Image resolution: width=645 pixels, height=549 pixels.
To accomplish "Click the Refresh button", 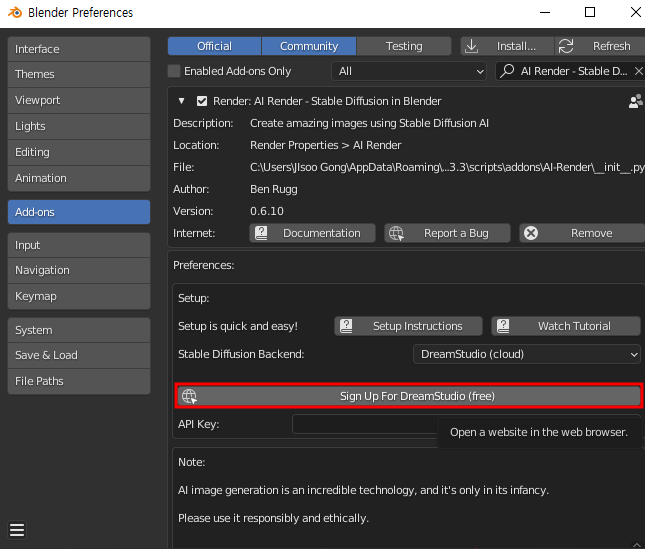I will (600, 46).
